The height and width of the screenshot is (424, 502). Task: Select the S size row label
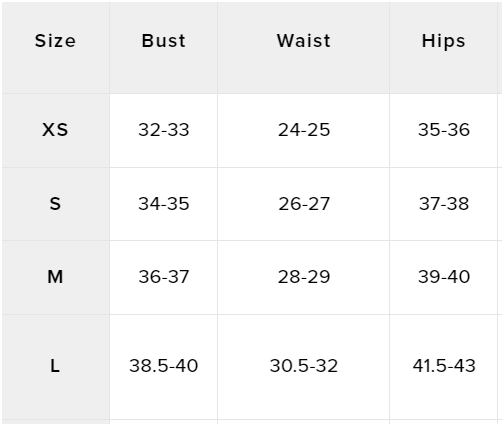click(x=55, y=204)
